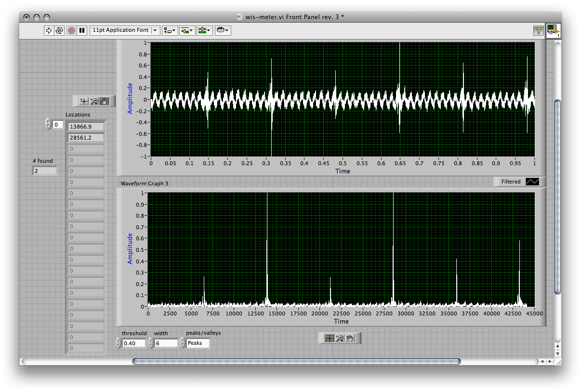The width and height of the screenshot is (581, 392).
Task: Open the Reorder dropdown in toolbar
Action: (x=222, y=30)
